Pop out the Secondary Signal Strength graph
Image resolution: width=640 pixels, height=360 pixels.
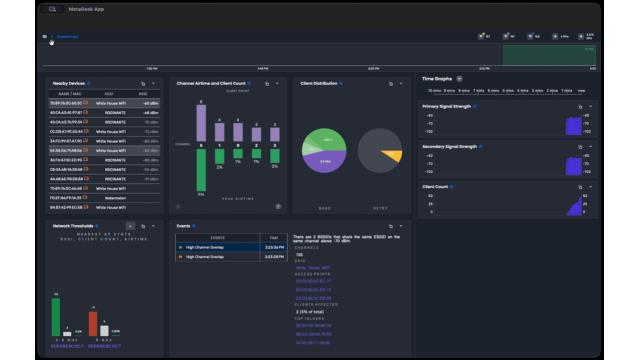tap(580, 147)
